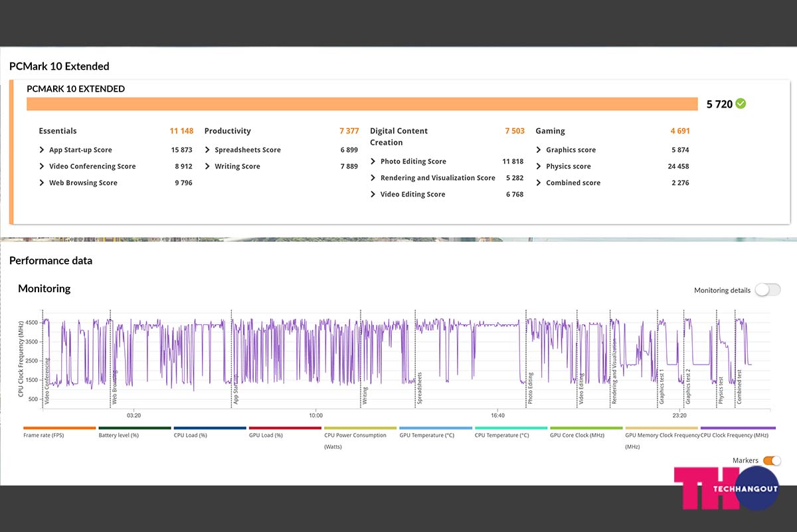Click the Spreadsheets chart marker
This screenshot has height=532, width=797.
pyautogui.click(x=419, y=389)
